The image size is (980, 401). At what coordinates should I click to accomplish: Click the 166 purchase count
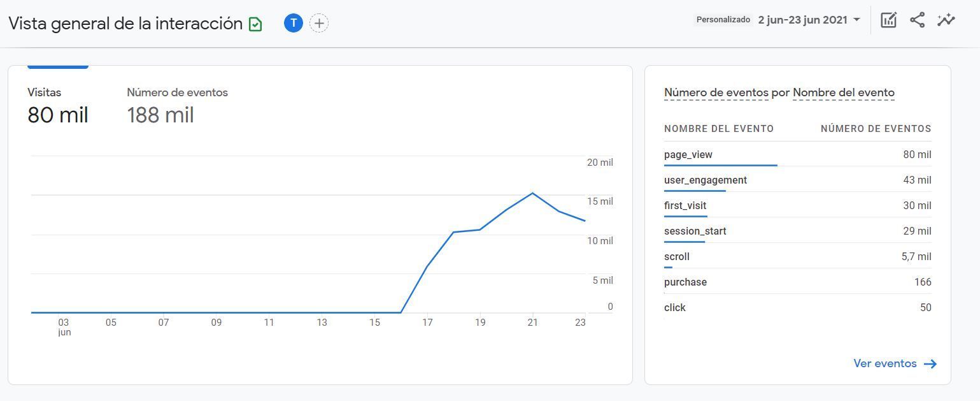(x=923, y=282)
